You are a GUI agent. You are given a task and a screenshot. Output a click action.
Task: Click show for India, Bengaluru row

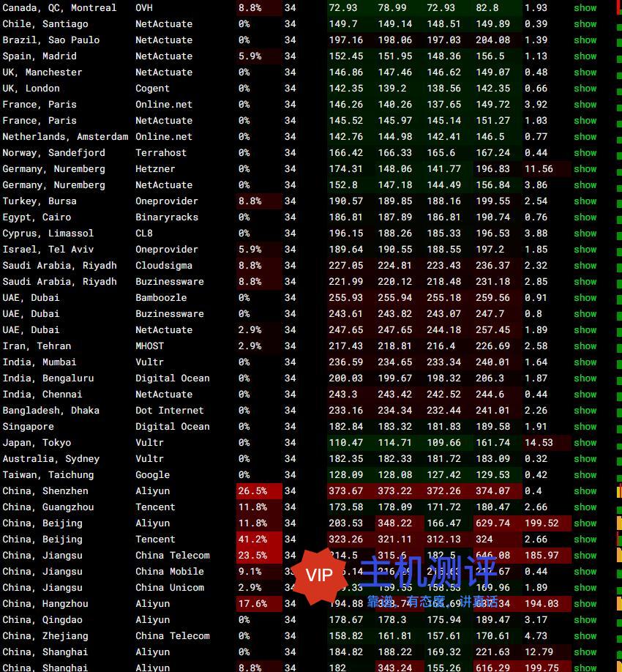(x=585, y=378)
